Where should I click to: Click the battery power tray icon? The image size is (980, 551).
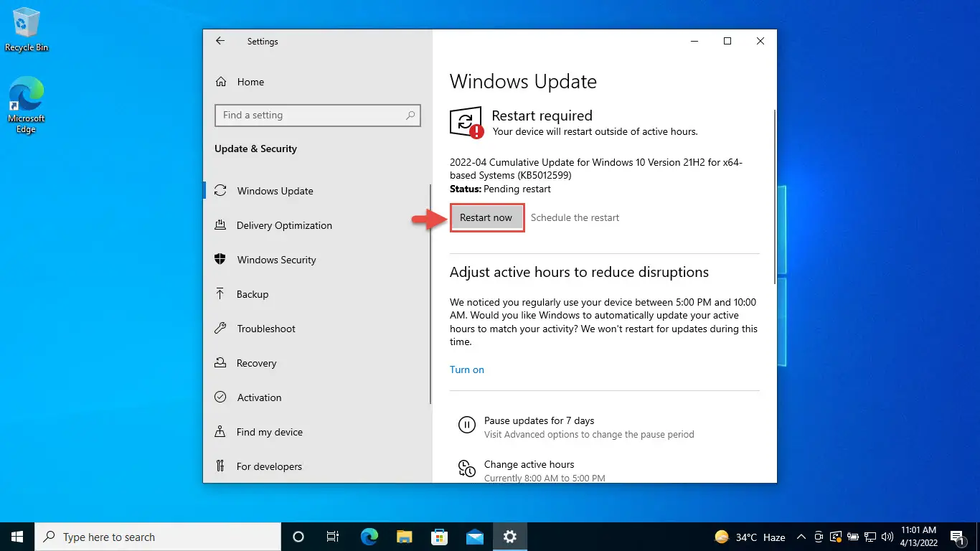tap(853, 537)
